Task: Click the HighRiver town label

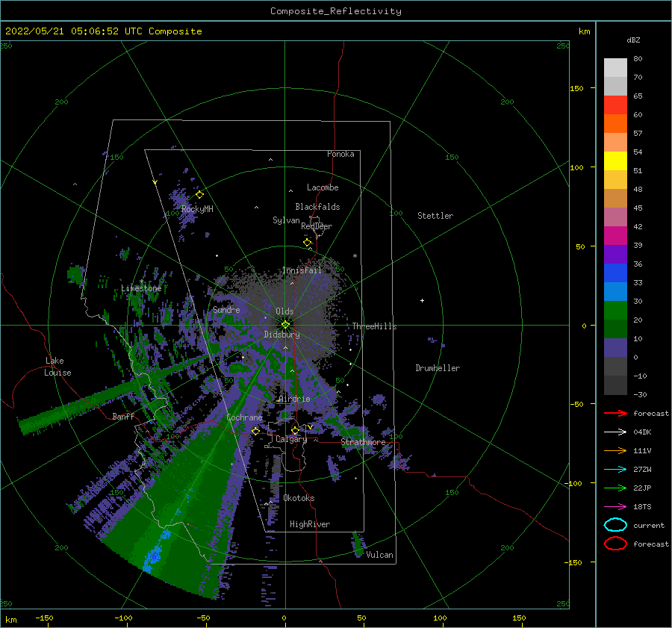Action: (310, 524)
